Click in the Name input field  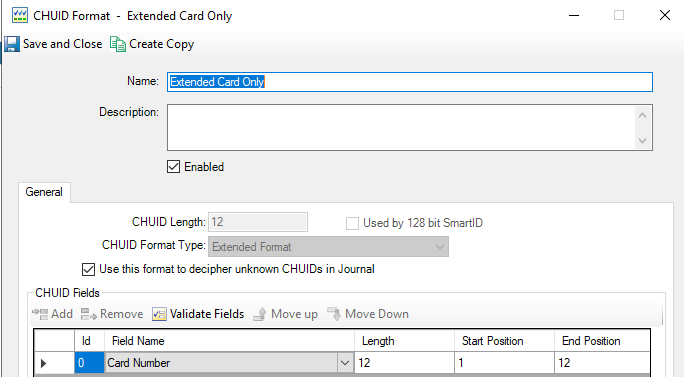(x=410, y=82)
